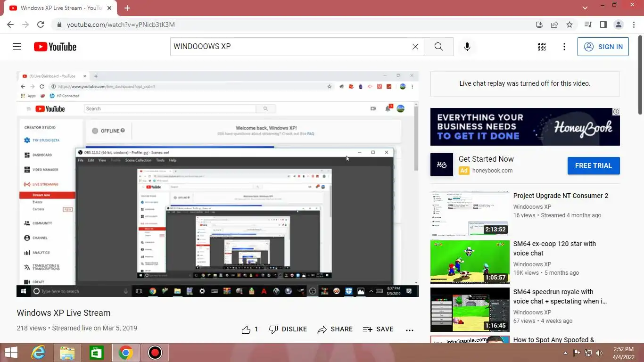Click '218 views • Streamed live on Mar 5, 2019'
This screenshot has width=644, height=362.
pos(77,328)
